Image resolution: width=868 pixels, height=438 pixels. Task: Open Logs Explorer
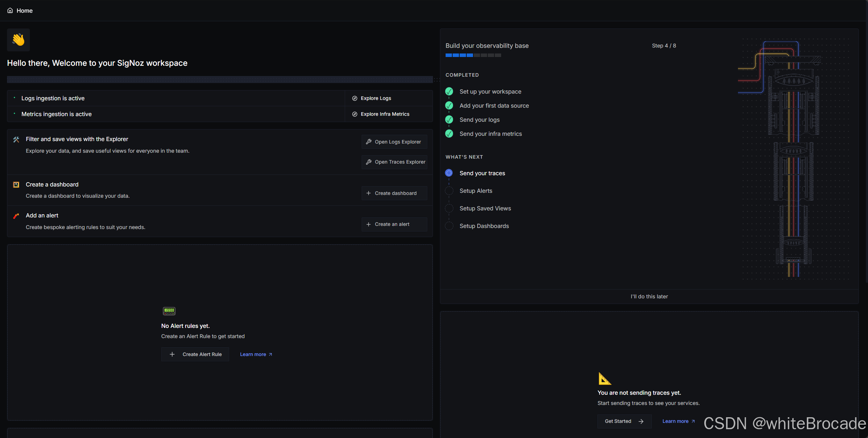(x=394, y=142)
